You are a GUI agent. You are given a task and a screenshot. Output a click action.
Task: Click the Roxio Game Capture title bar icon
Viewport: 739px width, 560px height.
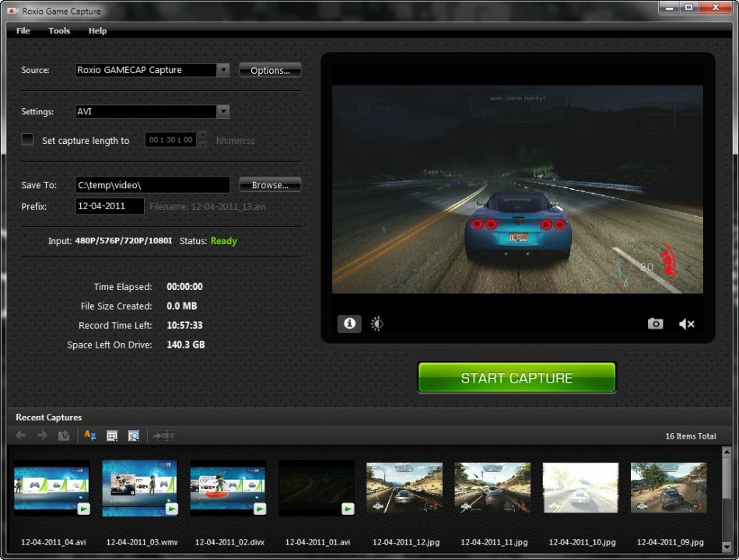coord(13,10)
